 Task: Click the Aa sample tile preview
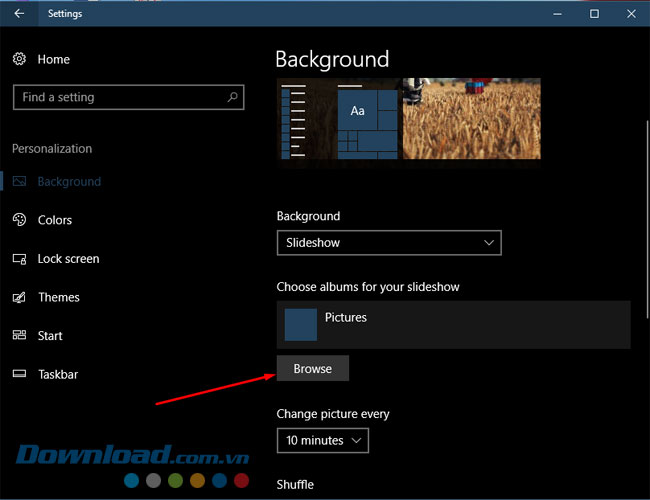point(357,111)
